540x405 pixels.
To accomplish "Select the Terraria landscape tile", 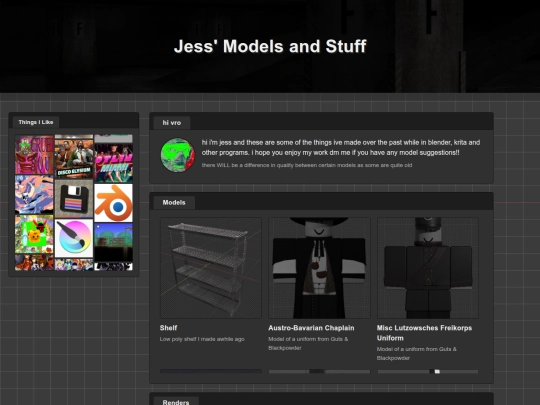I will pyautogui.click(x=113, y=242).
